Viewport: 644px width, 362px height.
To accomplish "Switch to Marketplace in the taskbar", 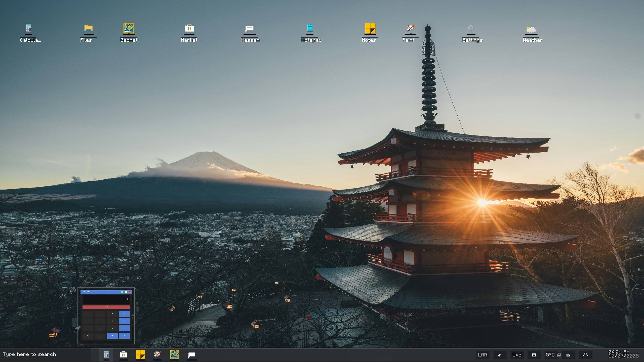I will [123, 355].
